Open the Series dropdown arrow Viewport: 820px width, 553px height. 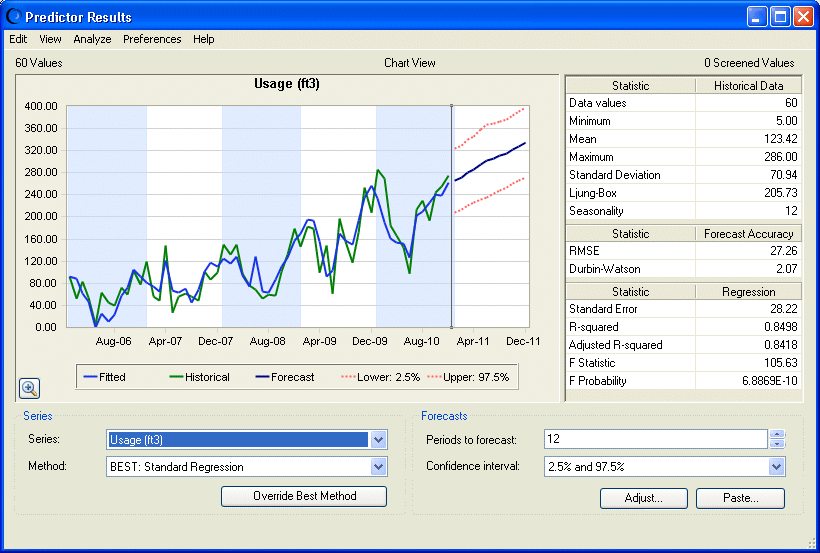tap(379, 439)
